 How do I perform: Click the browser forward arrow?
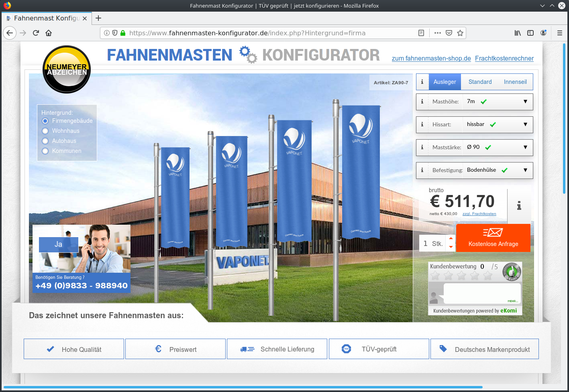point(23,33)
